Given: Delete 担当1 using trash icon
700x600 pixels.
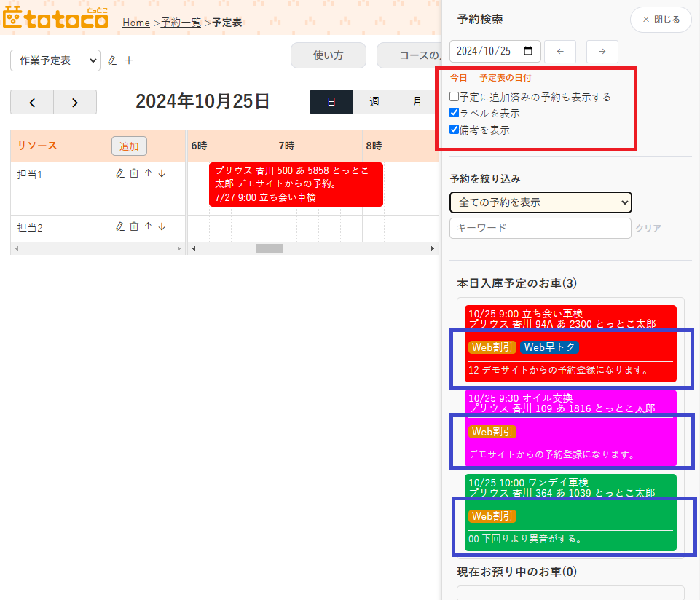Looking at the screenshot, I should tap(134, 173).
